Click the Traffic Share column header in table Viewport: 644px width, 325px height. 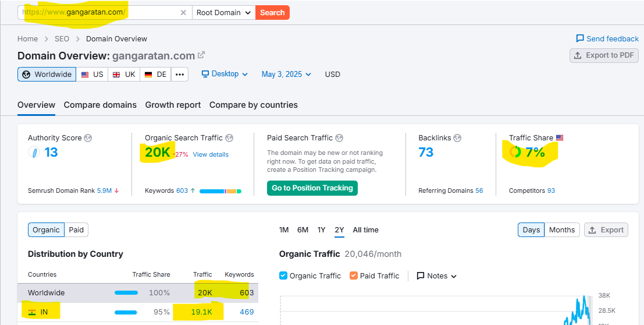point(151,274)
